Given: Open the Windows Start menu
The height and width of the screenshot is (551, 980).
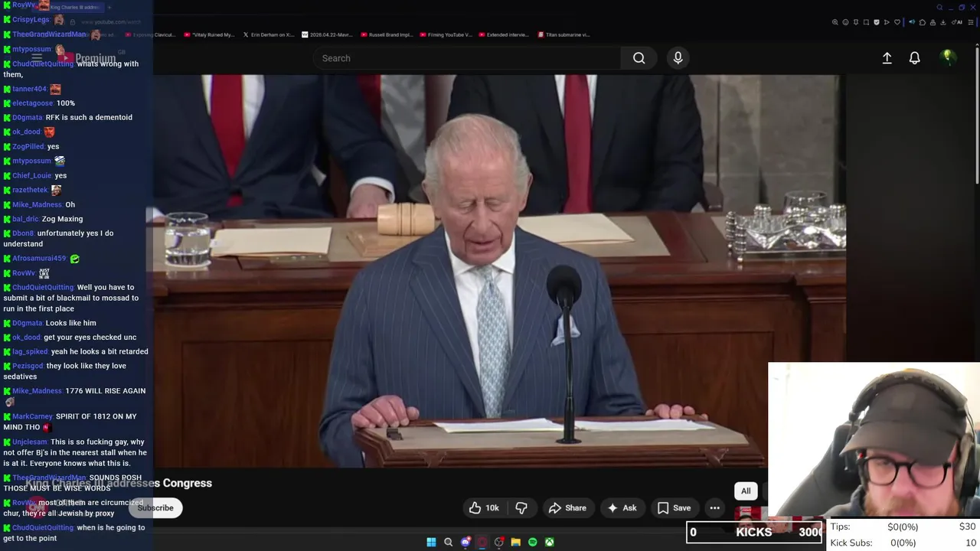Looking at the screenshot, I should click(431, 542).
